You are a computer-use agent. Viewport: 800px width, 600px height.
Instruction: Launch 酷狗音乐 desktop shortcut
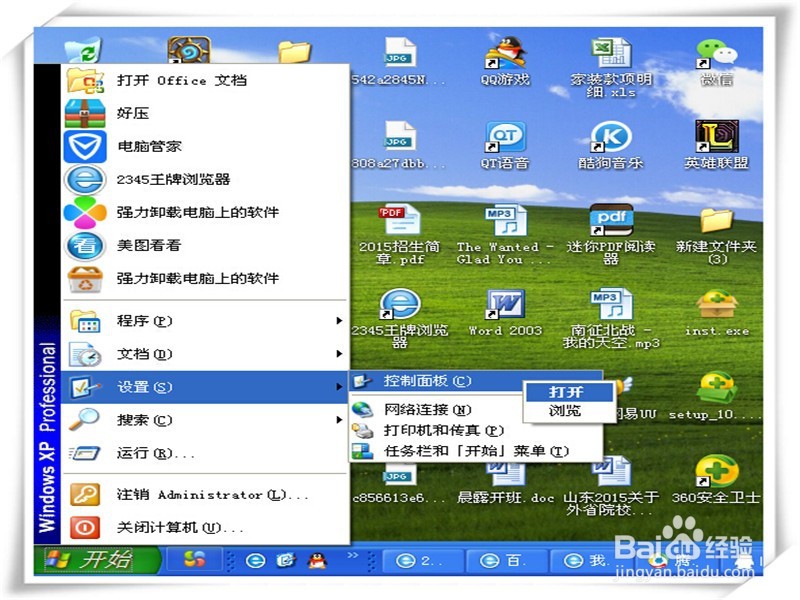(611, 145)
